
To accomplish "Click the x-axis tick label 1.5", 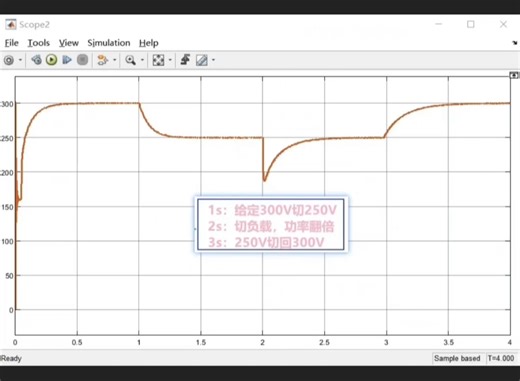I will 201,342.
